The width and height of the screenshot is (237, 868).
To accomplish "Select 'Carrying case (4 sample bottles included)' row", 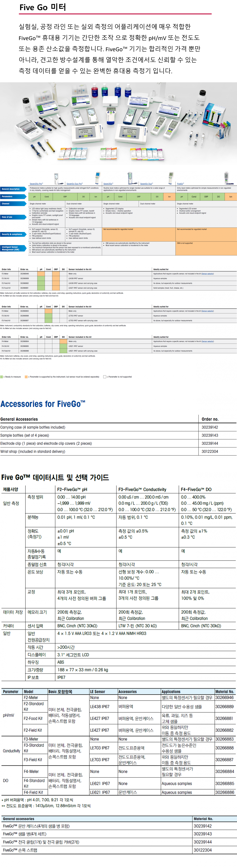I will click(x=118, y=427).
